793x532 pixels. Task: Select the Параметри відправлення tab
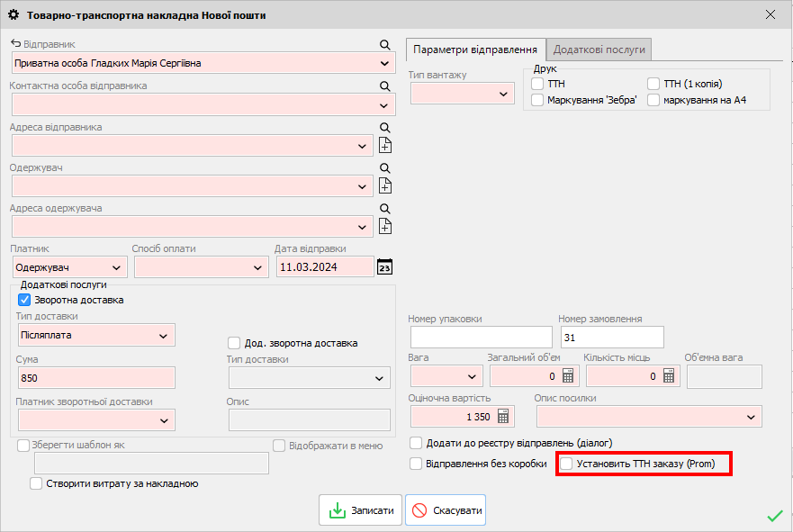(x=475, y=50)
